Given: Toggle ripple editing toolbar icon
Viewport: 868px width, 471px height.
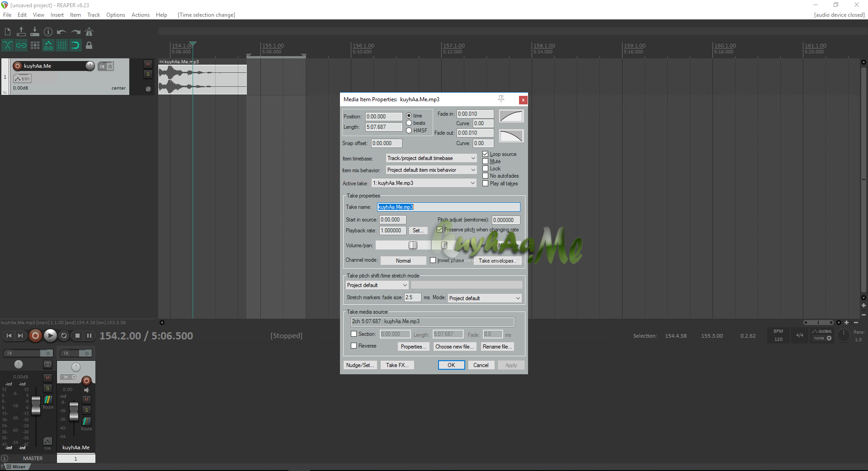Looking at the screenshot, I should [x=35, y=45].
